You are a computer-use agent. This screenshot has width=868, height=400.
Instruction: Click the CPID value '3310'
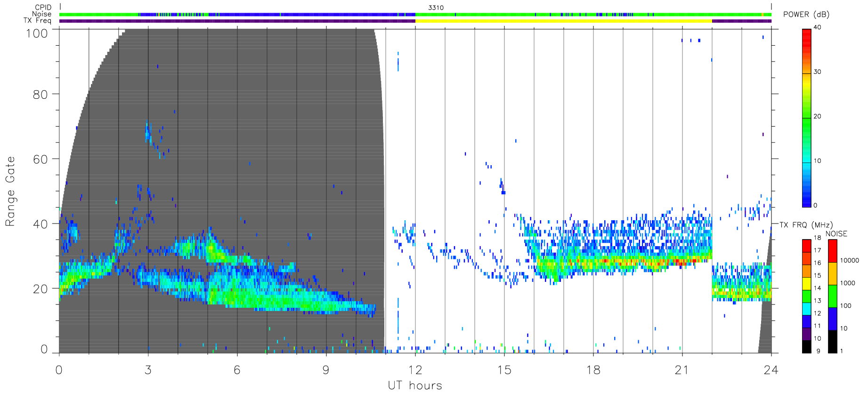(x=436, y=8)
